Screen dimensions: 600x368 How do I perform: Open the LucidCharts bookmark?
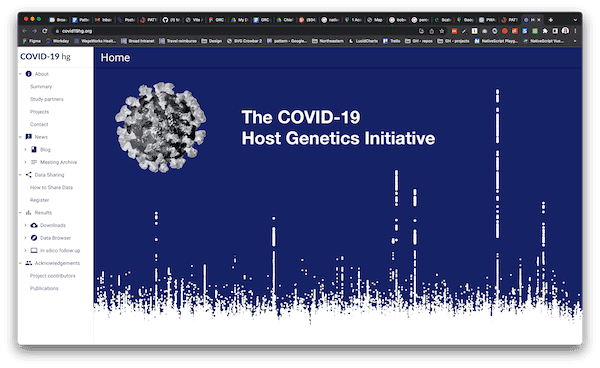[363, 41]
